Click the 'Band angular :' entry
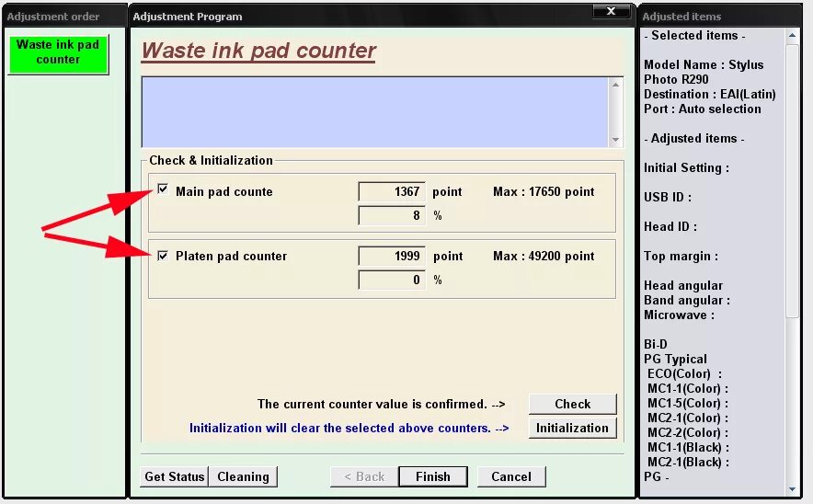The height and width of the screenshot is (504, 813). 686,300
